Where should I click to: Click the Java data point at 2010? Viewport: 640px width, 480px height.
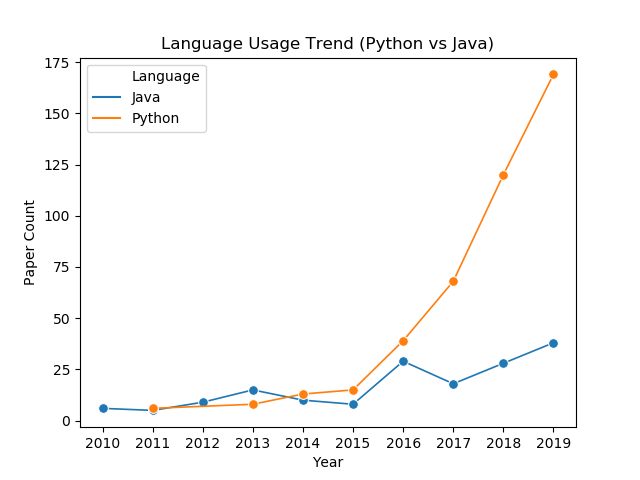(x=103, y=408)
